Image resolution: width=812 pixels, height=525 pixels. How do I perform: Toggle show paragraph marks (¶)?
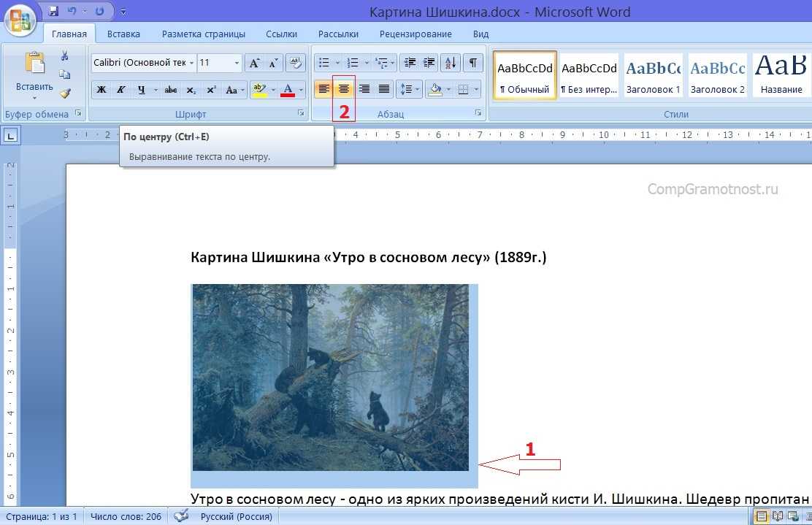472,63
